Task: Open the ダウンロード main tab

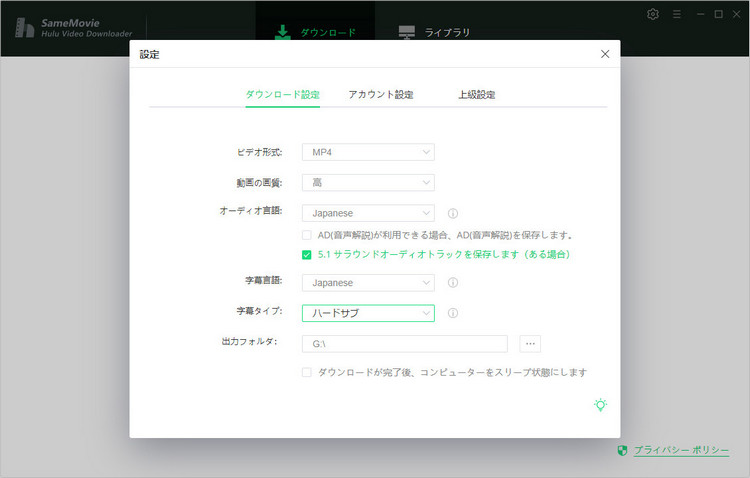Action: tap(316, 29)
